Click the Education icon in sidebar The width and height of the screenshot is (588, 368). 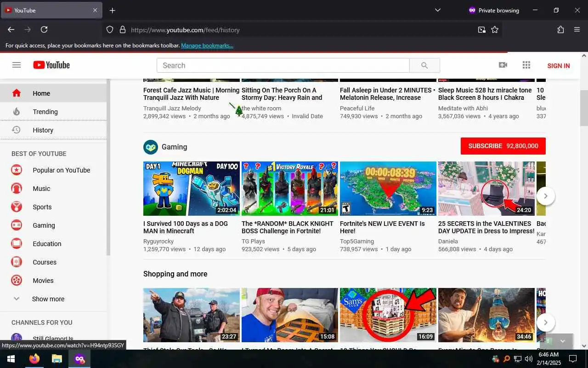(x=17, y=243)
